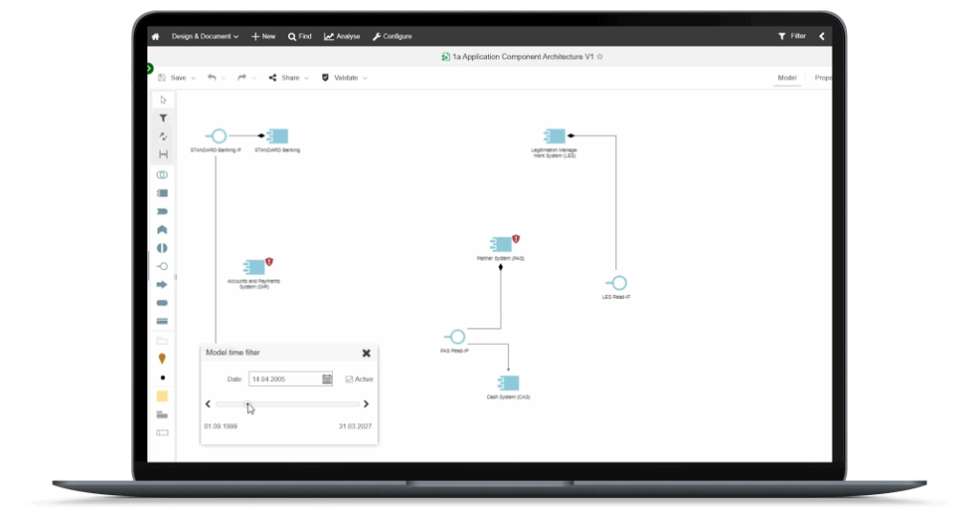Click the funnel filter tool in the palette
This screenshot has width=980, height=519.
pos(163,118)
